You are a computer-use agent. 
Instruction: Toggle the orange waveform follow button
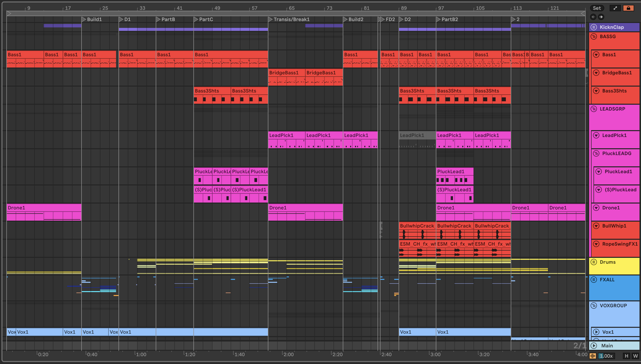(x=593, y=356)
